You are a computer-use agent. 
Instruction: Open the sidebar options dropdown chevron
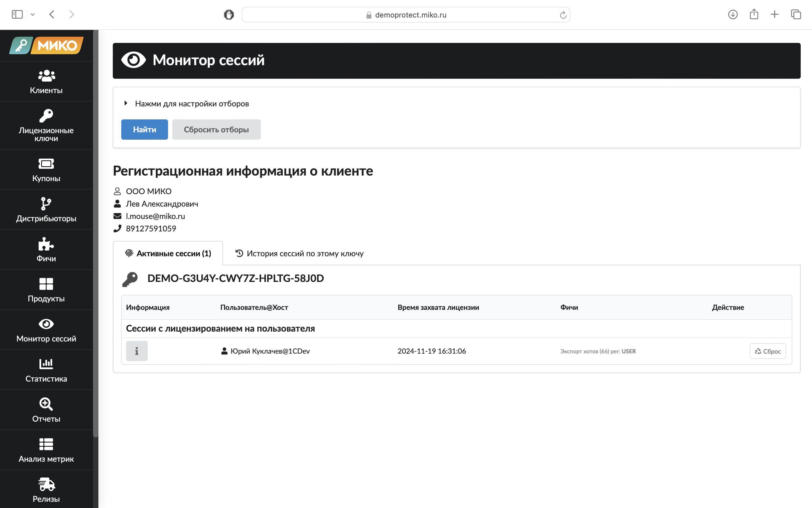tap(32, 14)
